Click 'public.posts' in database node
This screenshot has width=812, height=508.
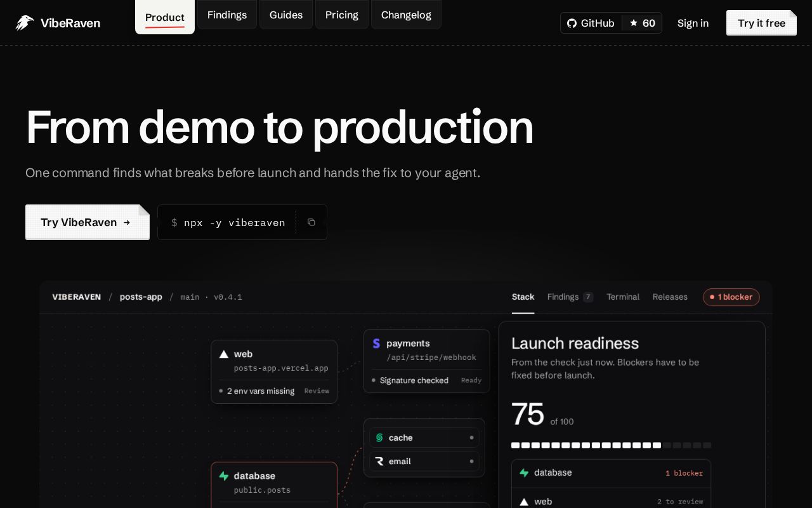pos(262,490)
